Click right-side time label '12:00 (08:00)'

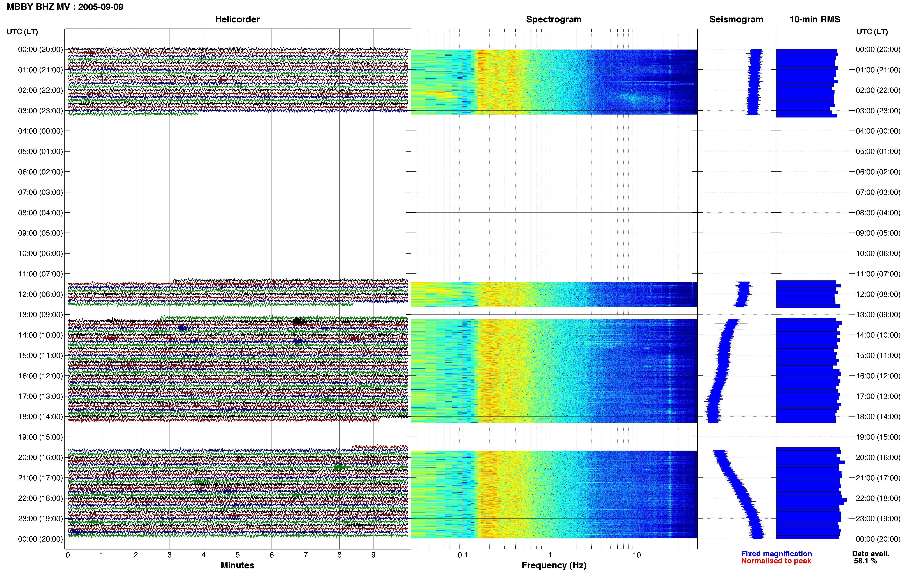[878, 294]
